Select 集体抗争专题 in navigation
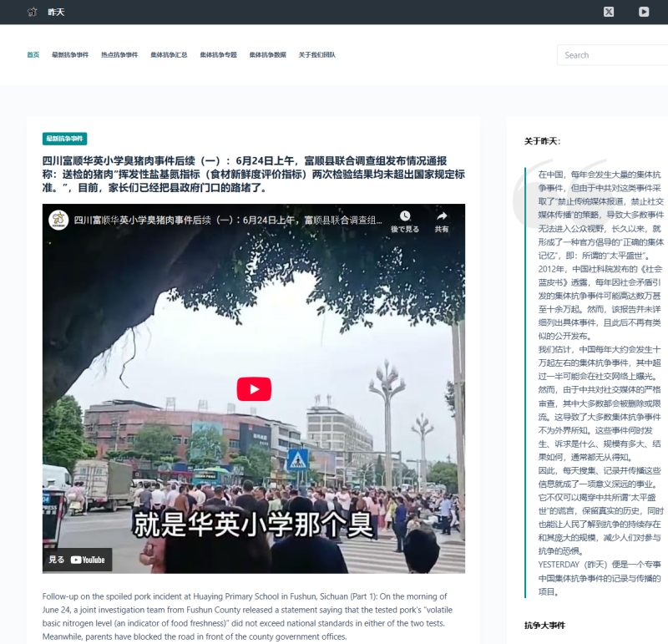This screenshot has height=644, width=668. (x=218, y=55)
